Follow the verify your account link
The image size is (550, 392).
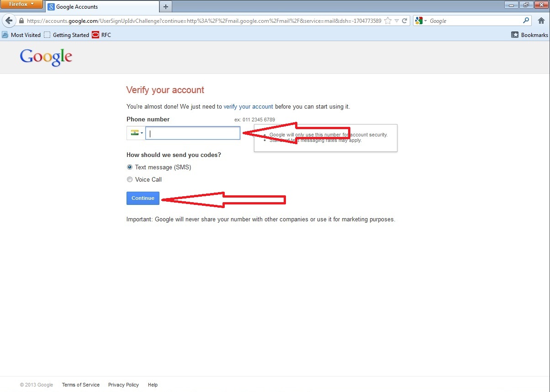coord(248,106)
